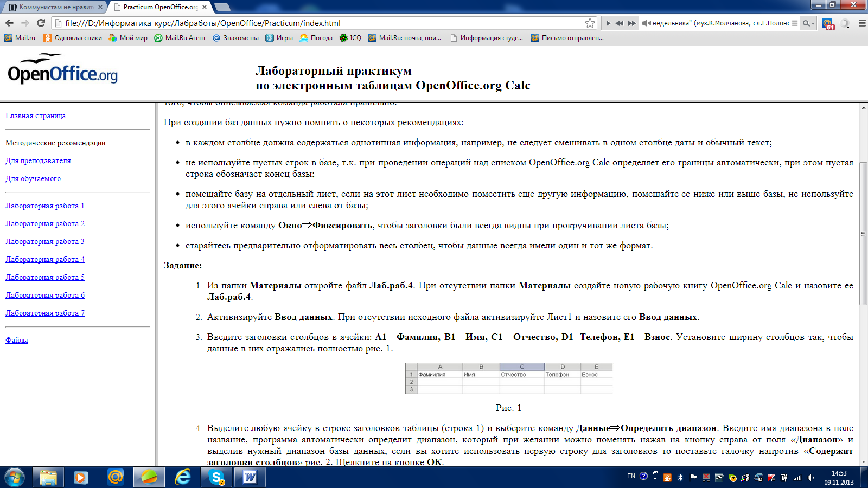Open the volume speaker tray icon
868x488 pixels.
[810, 478]
